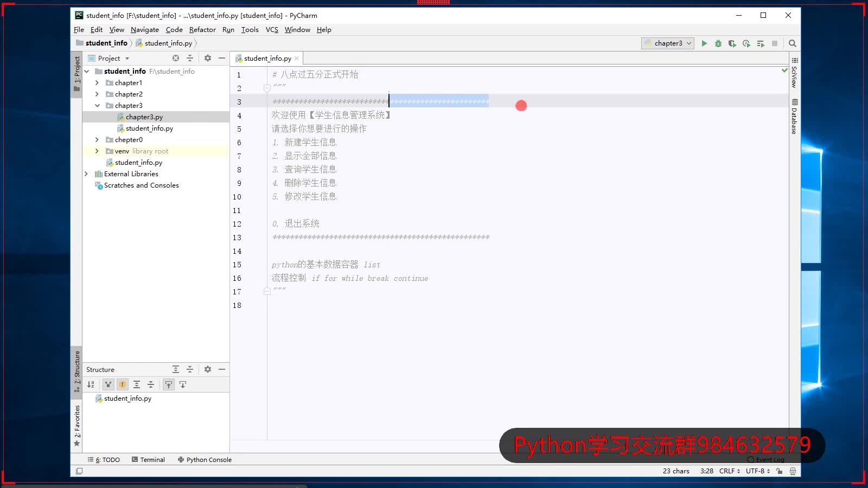Collapse all in Structure panel header
This screenshot has height=488, width=868.
pyautogui.click(x=190, y=369)
